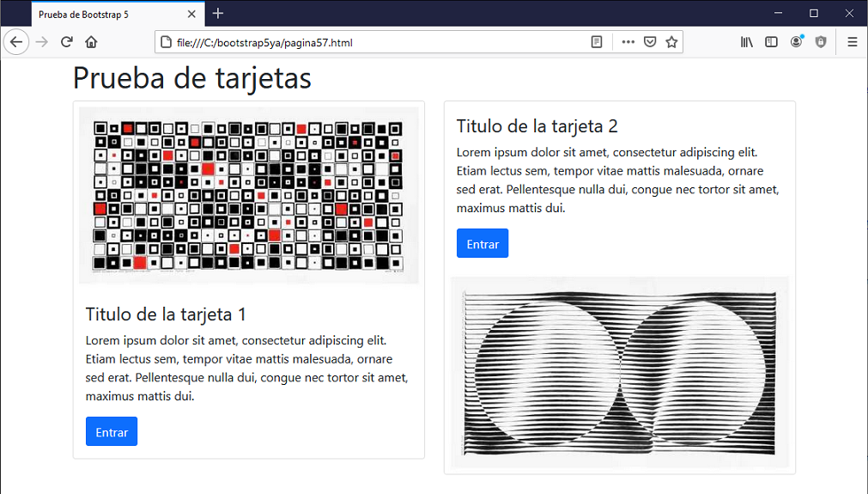Open the Firefox hamburger menu
The image size is (868, 494).
tap(853, 42)
